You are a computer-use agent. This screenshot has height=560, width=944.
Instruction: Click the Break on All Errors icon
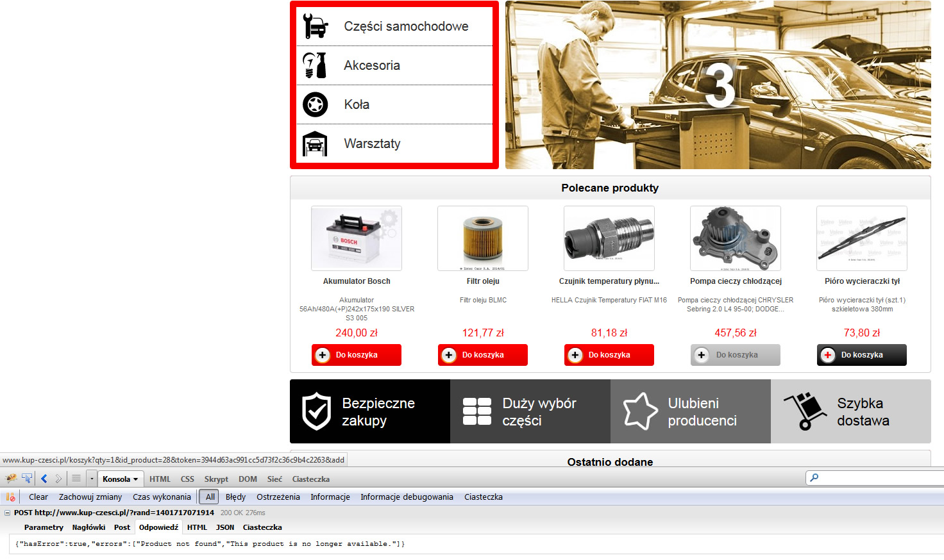(x=10, y=497)
